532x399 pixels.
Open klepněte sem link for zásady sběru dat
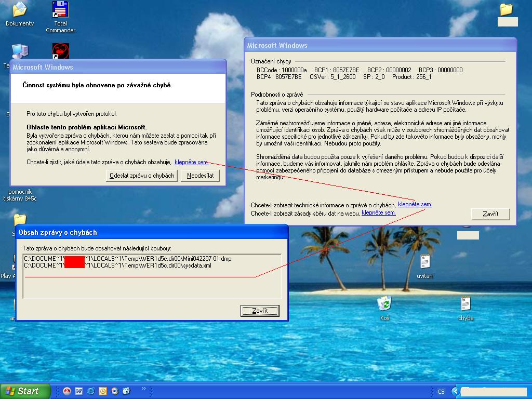[x=379, y=212]
